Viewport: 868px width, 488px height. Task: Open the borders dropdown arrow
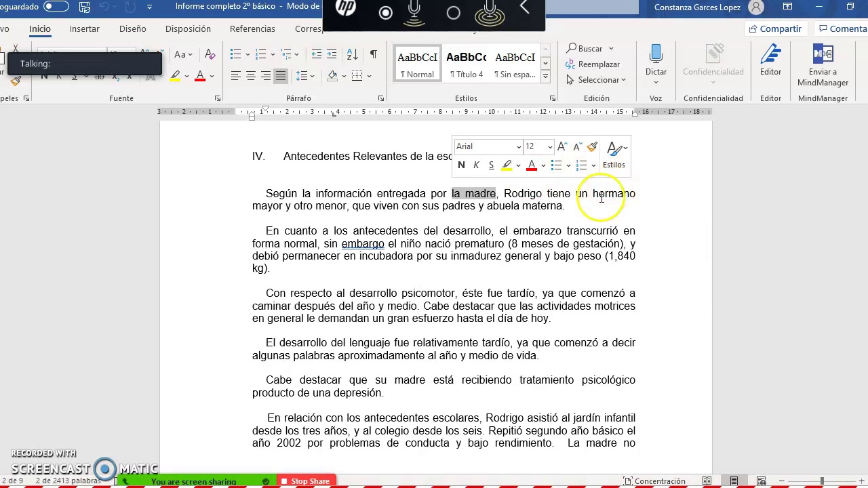pos(369,76)
